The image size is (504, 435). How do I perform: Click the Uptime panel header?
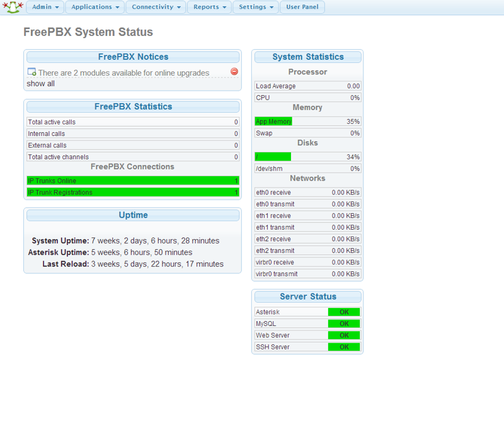(x=133, y=215)
